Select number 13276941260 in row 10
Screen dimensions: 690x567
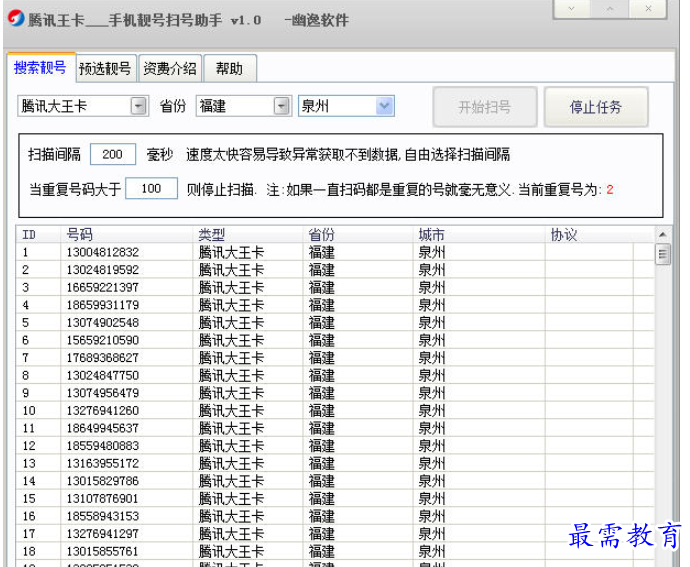pyautogui.click(x=103, y=411)
